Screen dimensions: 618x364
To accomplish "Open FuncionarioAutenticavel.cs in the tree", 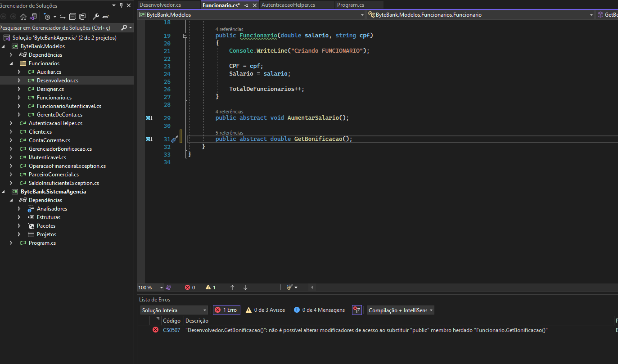I will pyautogui.click(x=69, y=106).
